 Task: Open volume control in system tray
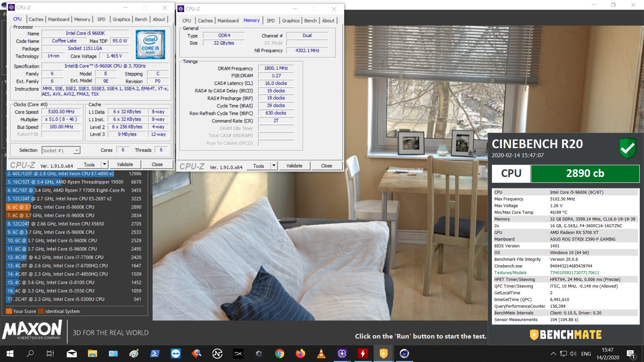[573, 354]
